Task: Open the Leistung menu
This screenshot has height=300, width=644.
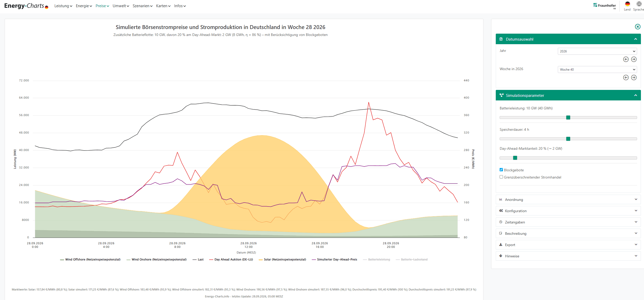Action: (x=63, y=6)
